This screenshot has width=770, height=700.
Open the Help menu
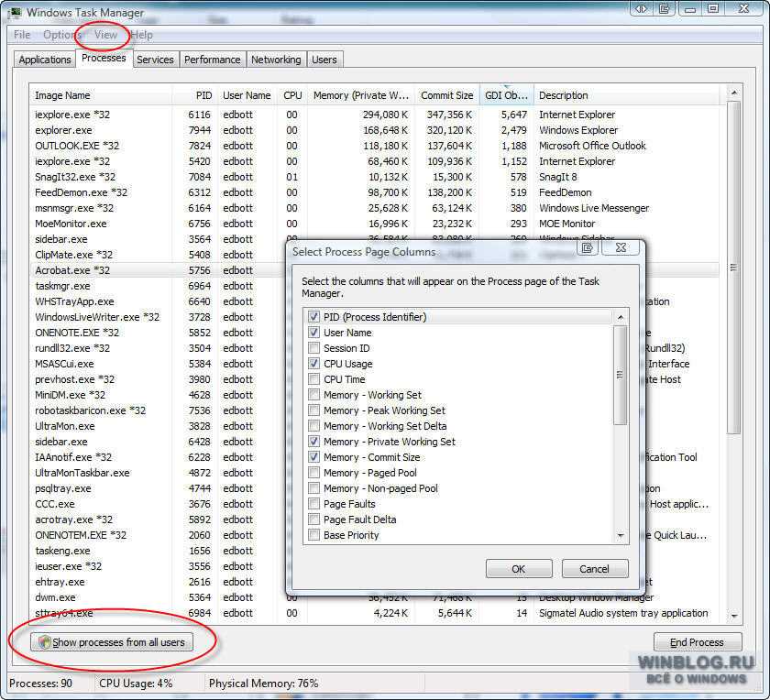[x=141, y=35]
